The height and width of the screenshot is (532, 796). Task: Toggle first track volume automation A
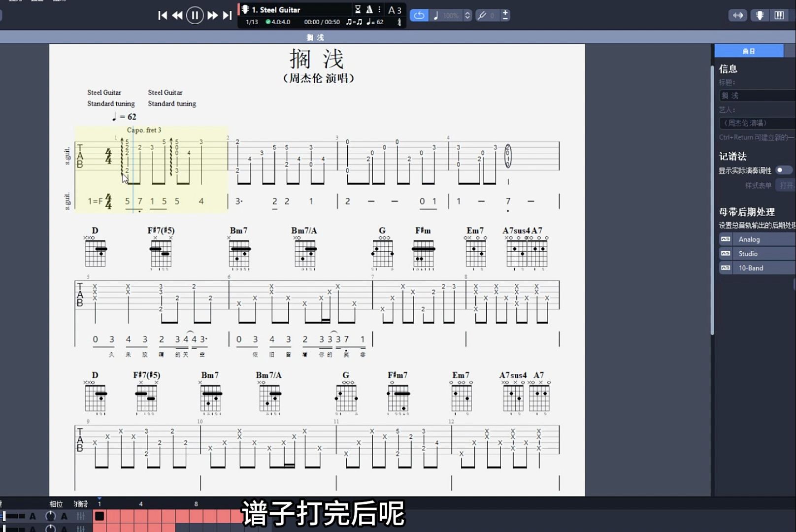tap(33, 516)
